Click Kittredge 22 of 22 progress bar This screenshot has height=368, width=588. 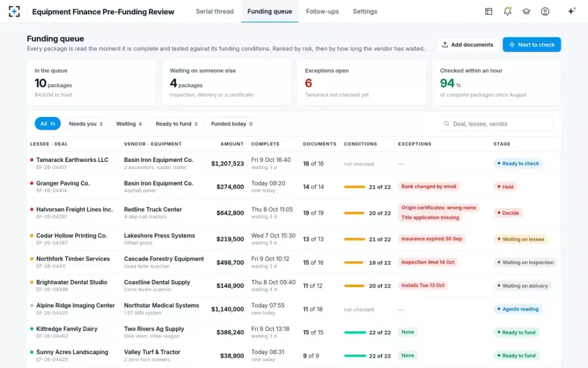pos(355,333)
